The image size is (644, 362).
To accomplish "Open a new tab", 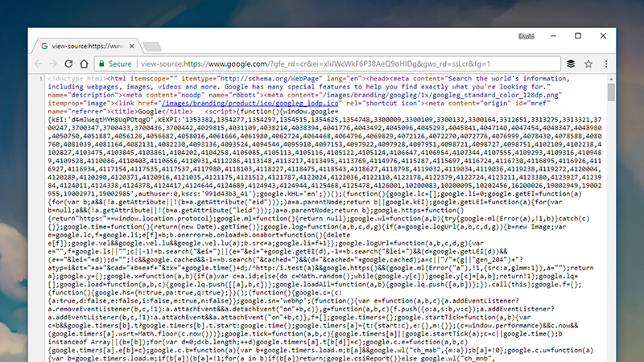I will pos(152,47).
